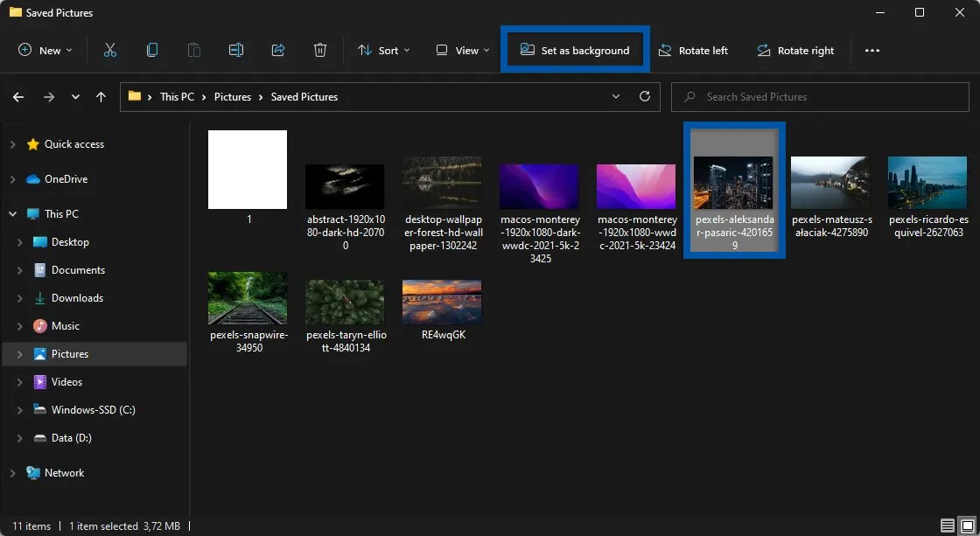
Task: Open the View options dropdown
Action: [461, 50]
